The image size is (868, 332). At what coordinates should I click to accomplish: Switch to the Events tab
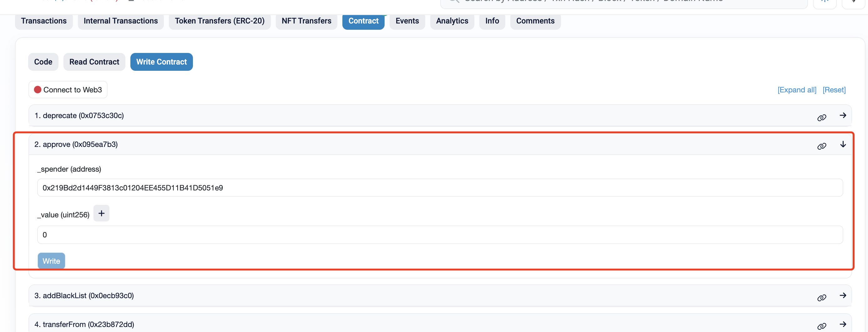coord(407,21)
